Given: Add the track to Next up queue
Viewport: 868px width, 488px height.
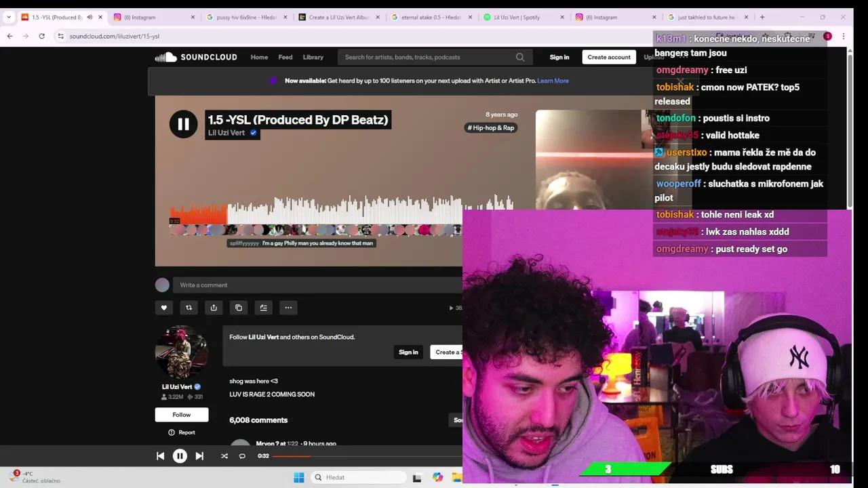Looking at the screenshot, I should pyautogui.click(x=263, y=308).
